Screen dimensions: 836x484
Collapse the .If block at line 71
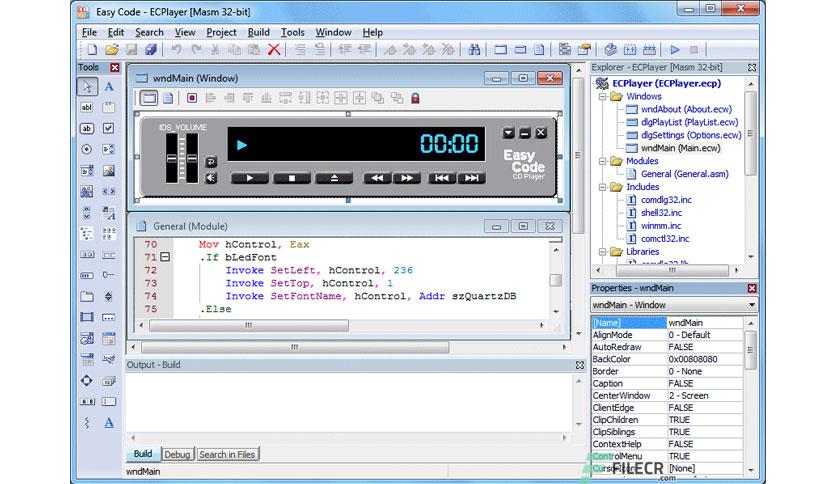tap(165, 257)
